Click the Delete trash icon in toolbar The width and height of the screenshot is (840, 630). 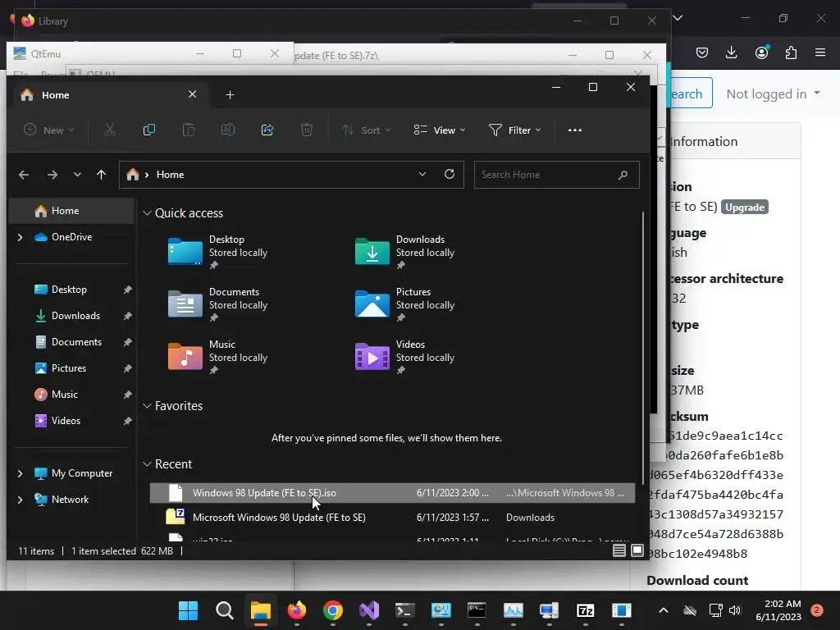[x=307, y=130]
